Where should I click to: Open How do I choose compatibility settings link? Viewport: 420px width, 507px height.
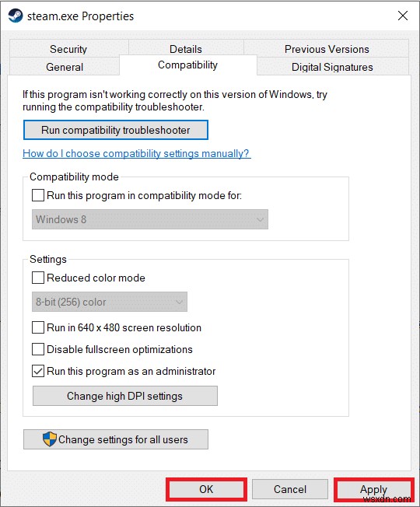(137, 153)
